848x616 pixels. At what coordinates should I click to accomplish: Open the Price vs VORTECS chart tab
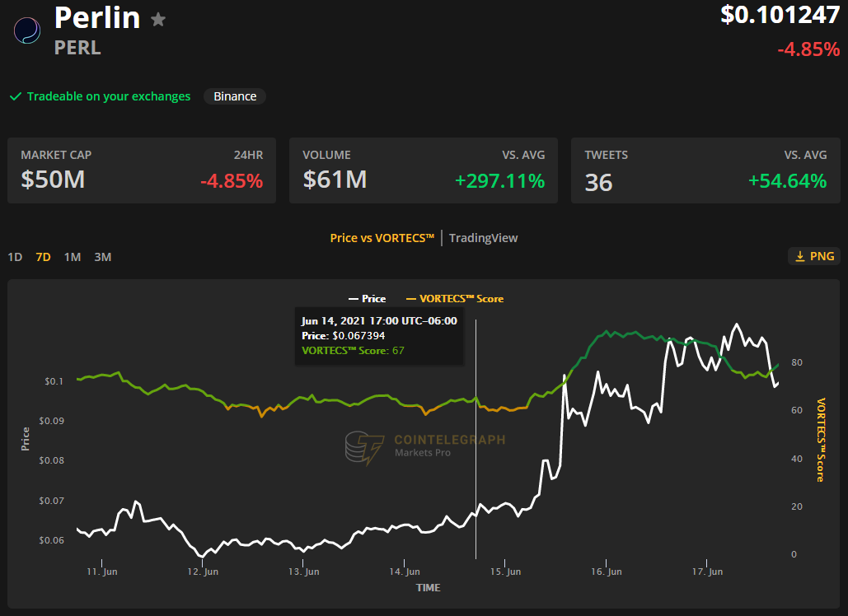coord(382,238)
